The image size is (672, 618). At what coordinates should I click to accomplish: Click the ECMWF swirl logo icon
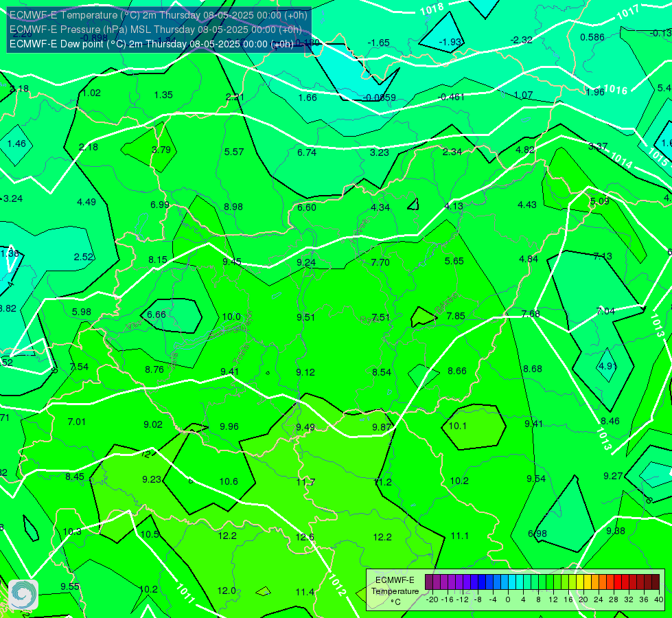point(23,595)
